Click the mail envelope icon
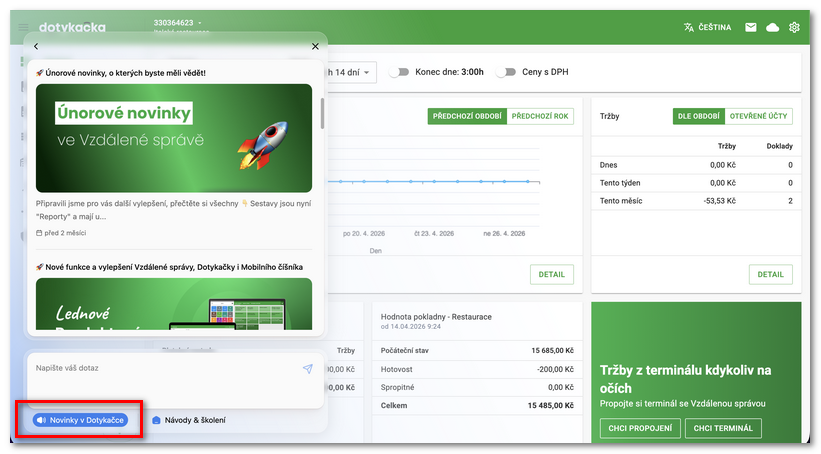Image resolution: width=821 pixels, height=454 pixels. coord(750,27)
